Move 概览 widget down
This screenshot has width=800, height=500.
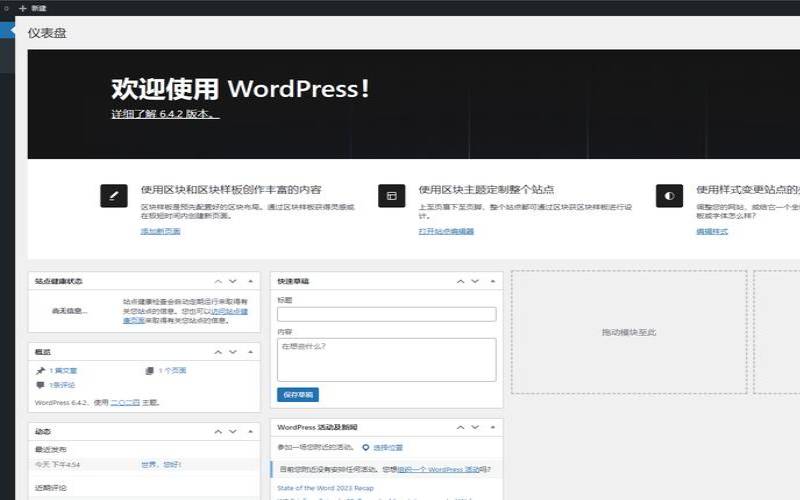(x=233, y=352)
